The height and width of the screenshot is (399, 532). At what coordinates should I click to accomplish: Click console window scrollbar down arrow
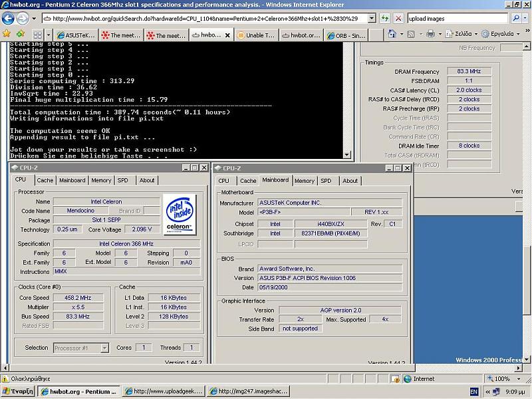coord(346,155)
